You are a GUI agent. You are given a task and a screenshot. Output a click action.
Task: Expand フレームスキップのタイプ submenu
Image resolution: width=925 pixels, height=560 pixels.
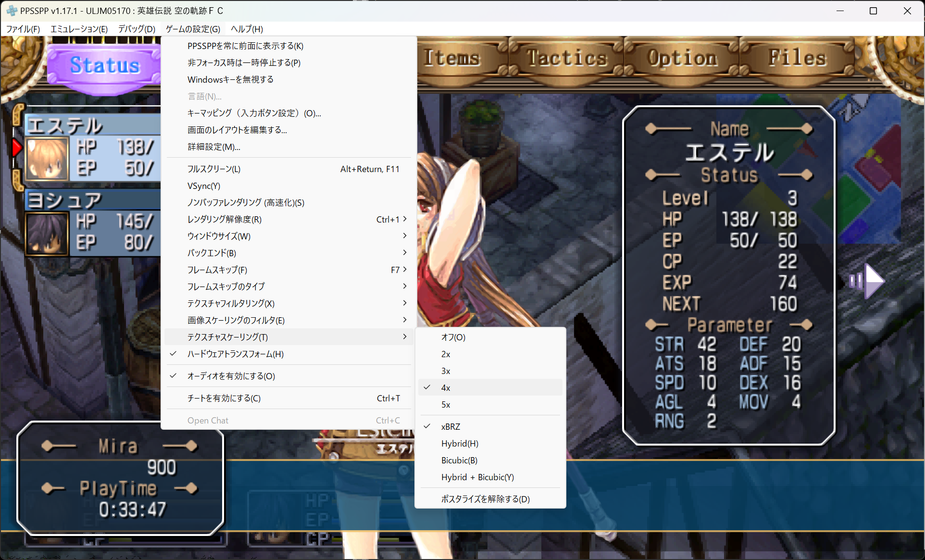pos(288,287)
